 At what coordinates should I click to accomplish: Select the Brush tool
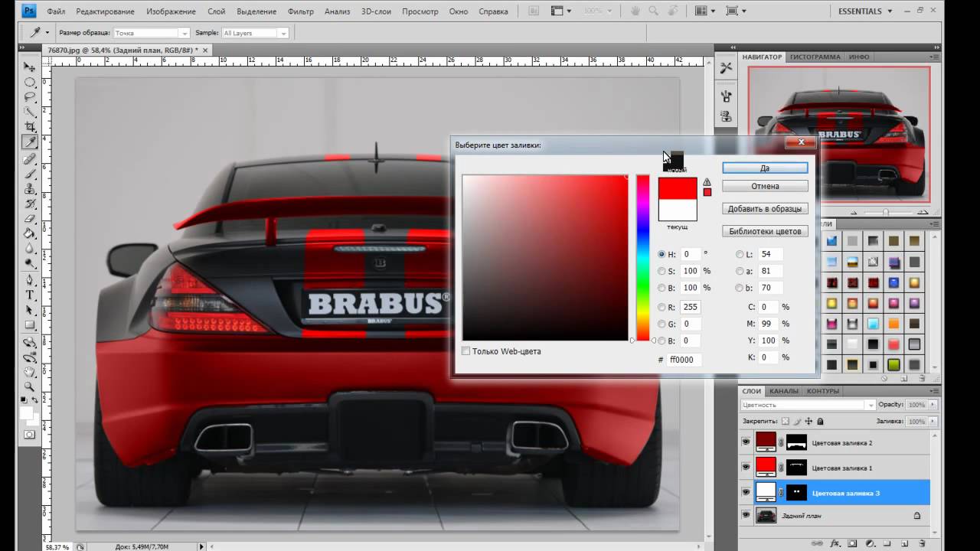coord(30,174)
